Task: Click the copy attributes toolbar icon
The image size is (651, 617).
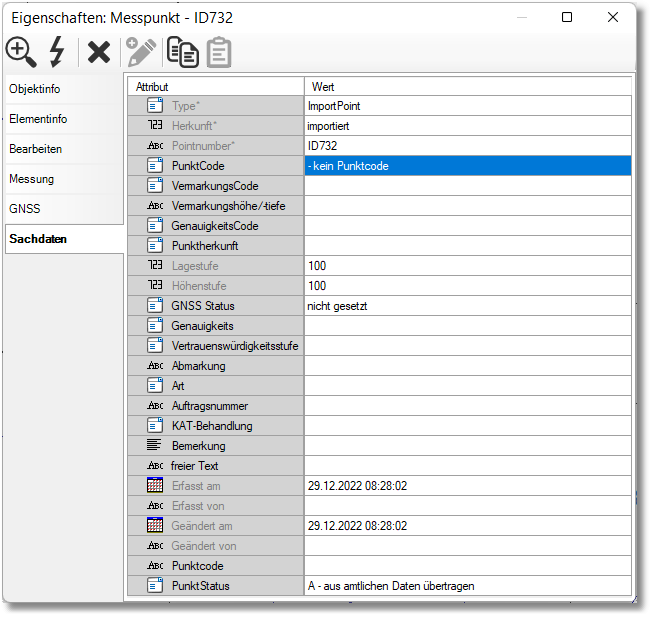Action: tap(182, 52)
